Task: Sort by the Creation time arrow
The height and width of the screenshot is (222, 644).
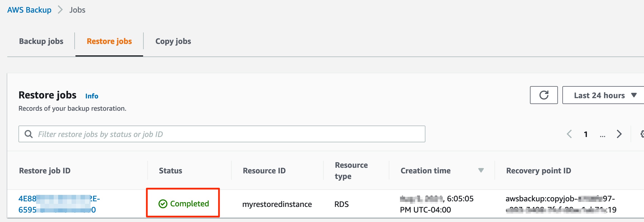Action: pyautogui.click(x=481, y=170)
